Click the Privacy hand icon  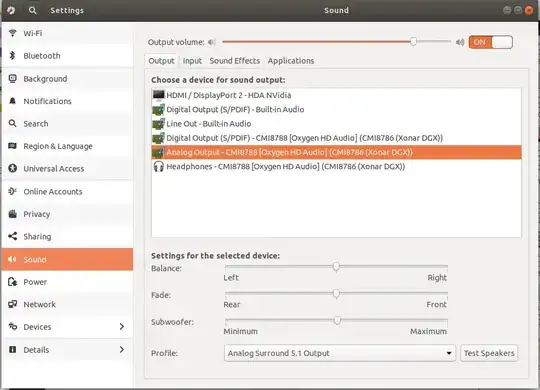coord(13,214)
